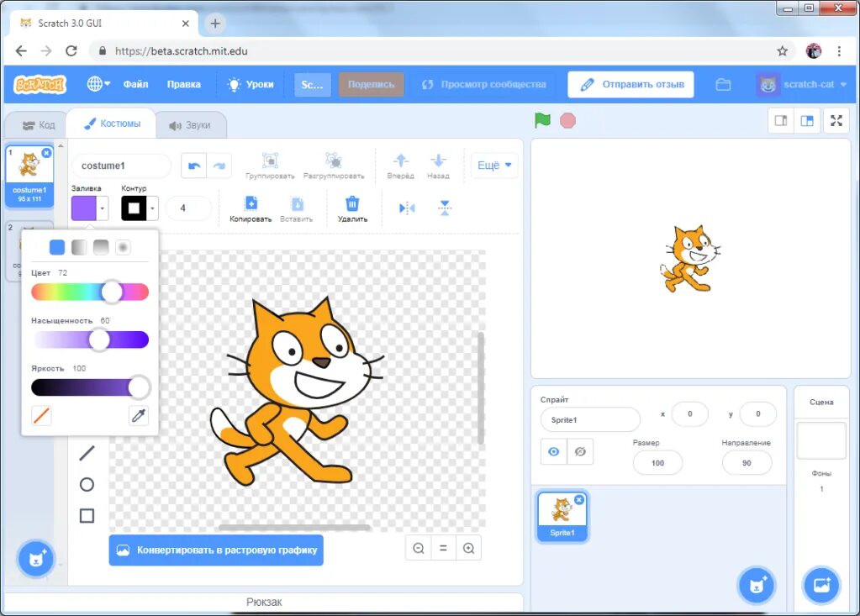The width and height of the screenshot is (860, 616).
Task: Click the Цвет hue slider handle
Action: pyautogui.click(x=112, y=292)
